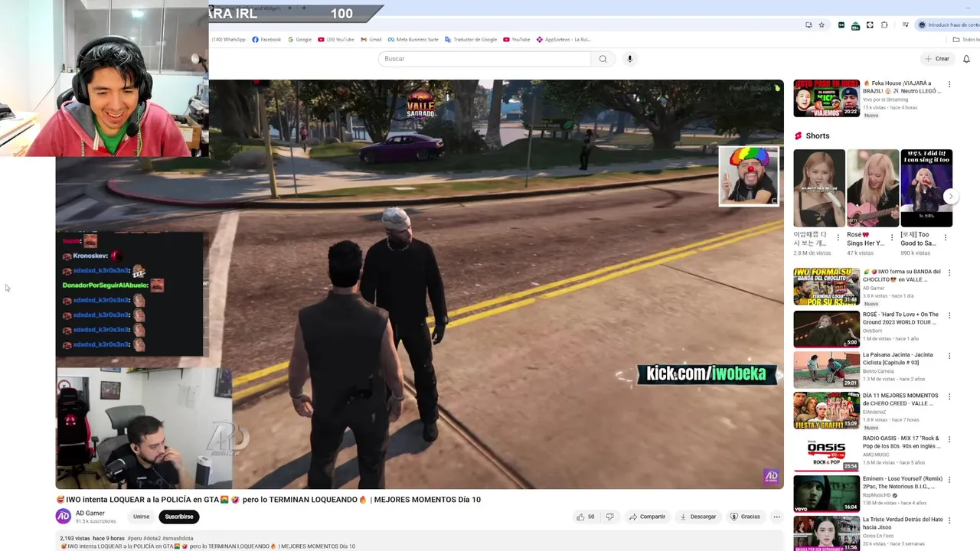Viewport: 980px width, 551px height.
Task: Bookmark this page with the star icon
Action: coord(822,25)
